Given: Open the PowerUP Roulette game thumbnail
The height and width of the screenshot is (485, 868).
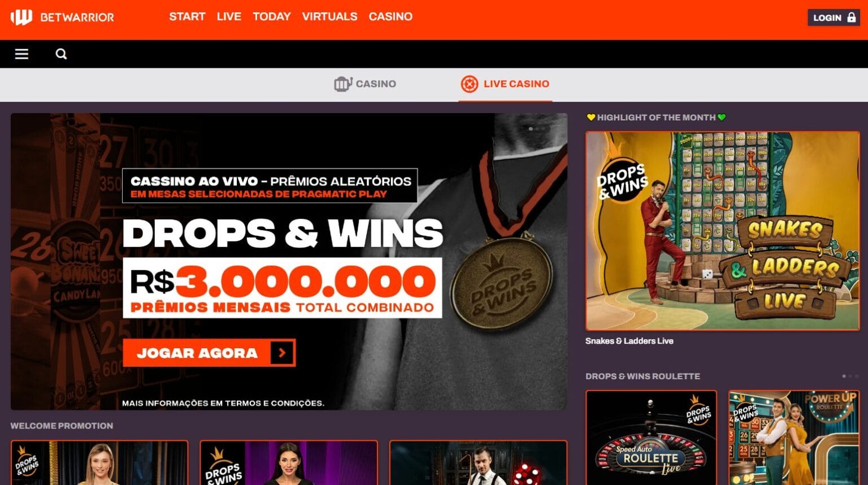Looking at the screenshot, I should coord(794,438).
